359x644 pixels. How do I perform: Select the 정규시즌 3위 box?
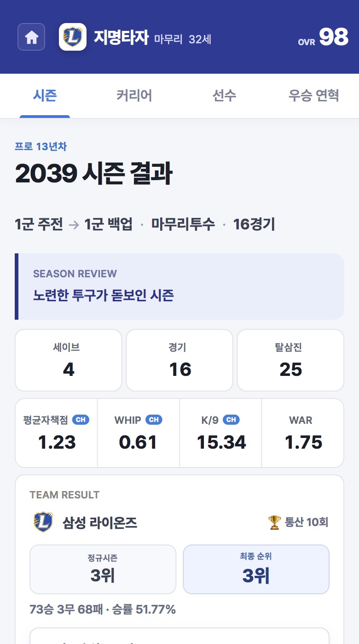[x=103, y=569]
